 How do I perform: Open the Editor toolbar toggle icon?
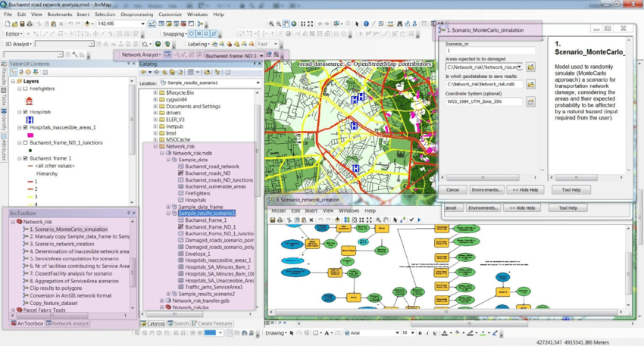(152, 23)
